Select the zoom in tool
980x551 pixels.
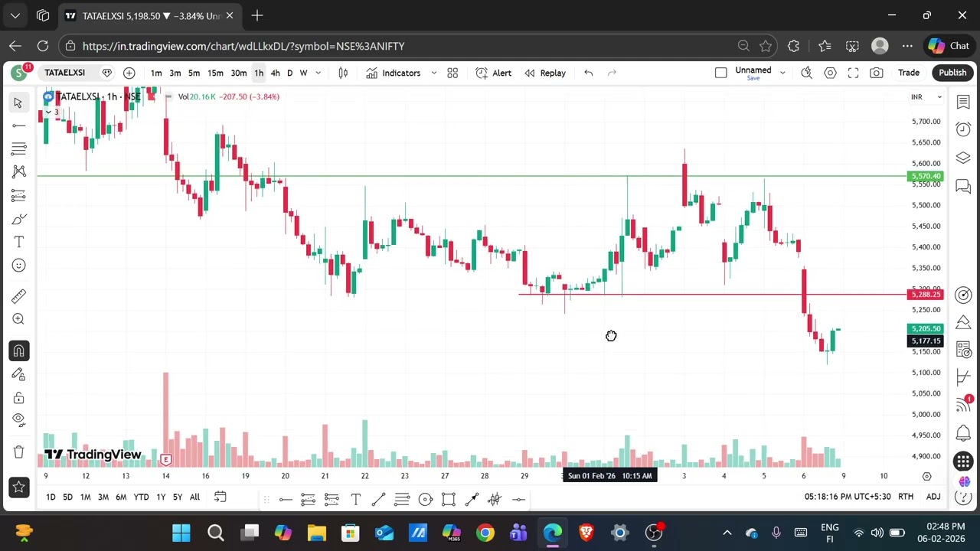click(x=18, y=319)
